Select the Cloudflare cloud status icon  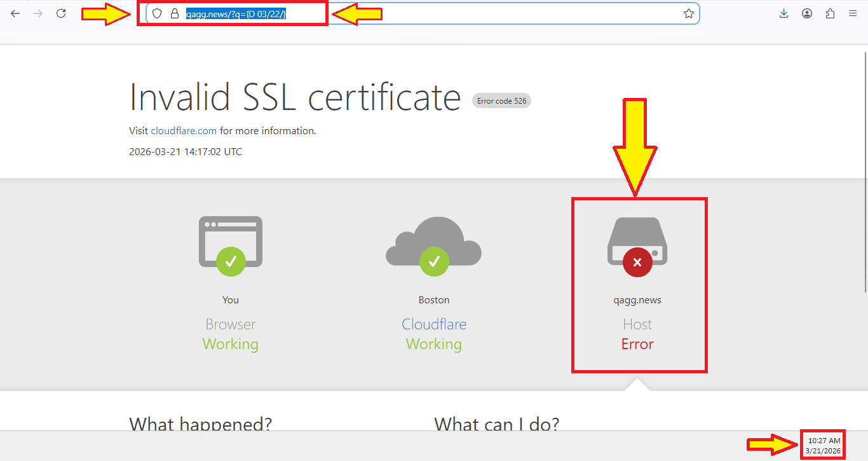coord(433,245)
